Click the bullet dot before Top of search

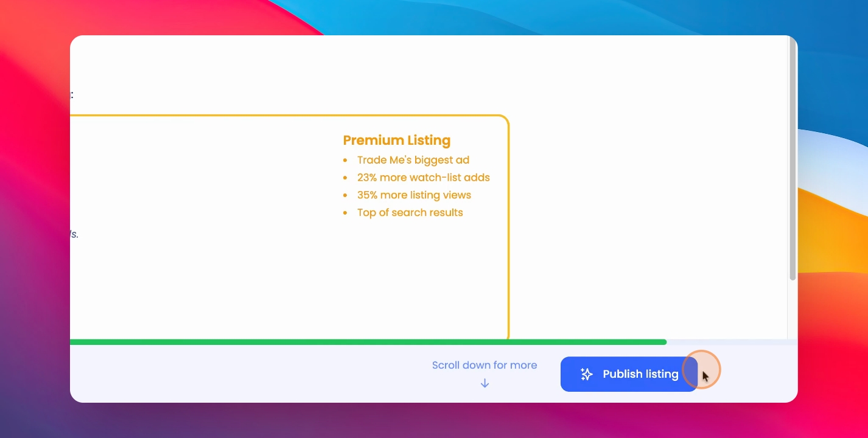[345, 213]
